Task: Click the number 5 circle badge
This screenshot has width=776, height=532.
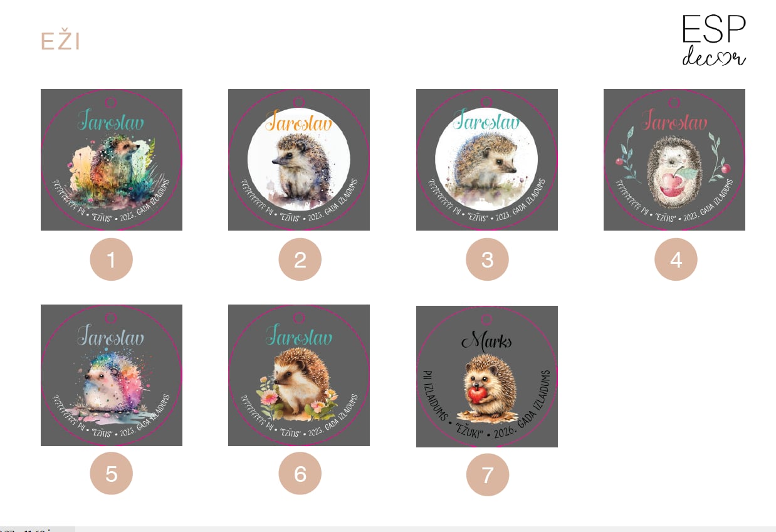Action: pos(112,474)
